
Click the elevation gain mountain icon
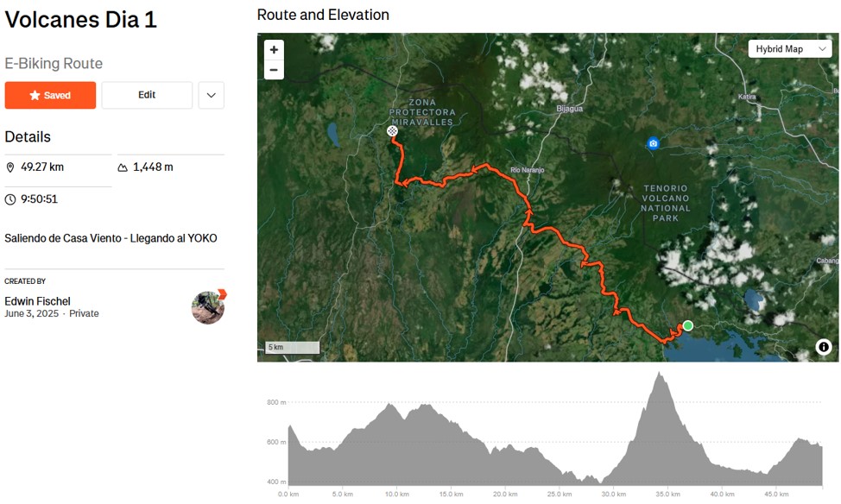pyautogui.click(x=123, y=167)
